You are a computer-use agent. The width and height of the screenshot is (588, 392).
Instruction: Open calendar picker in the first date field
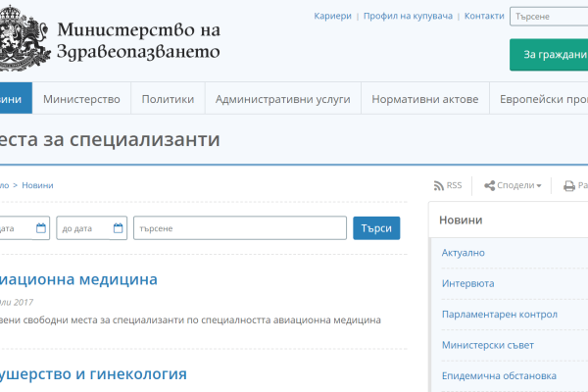(x=41, y=228)
